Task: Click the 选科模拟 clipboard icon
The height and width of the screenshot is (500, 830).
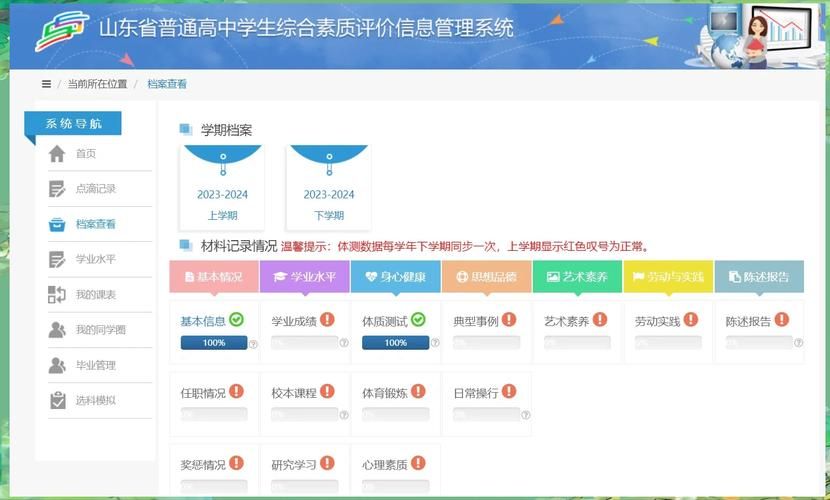Action: point(57,400)
